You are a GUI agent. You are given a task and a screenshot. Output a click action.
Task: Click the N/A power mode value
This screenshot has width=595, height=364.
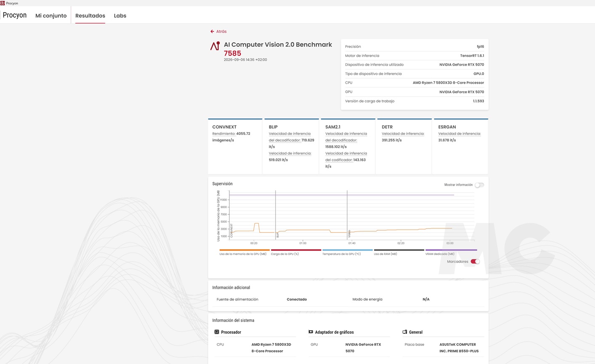click(426, 299)
